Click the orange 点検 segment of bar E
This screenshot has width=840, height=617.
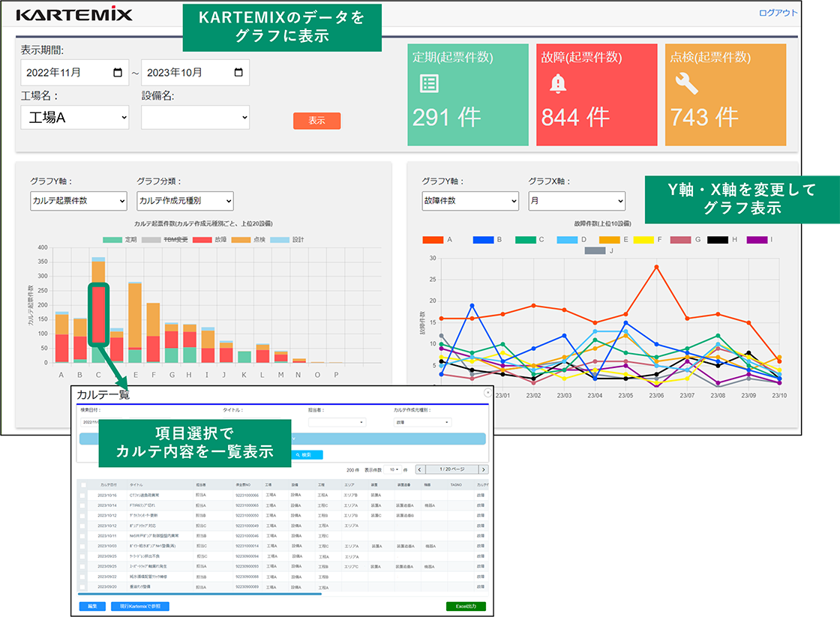[x=135, y=316]
